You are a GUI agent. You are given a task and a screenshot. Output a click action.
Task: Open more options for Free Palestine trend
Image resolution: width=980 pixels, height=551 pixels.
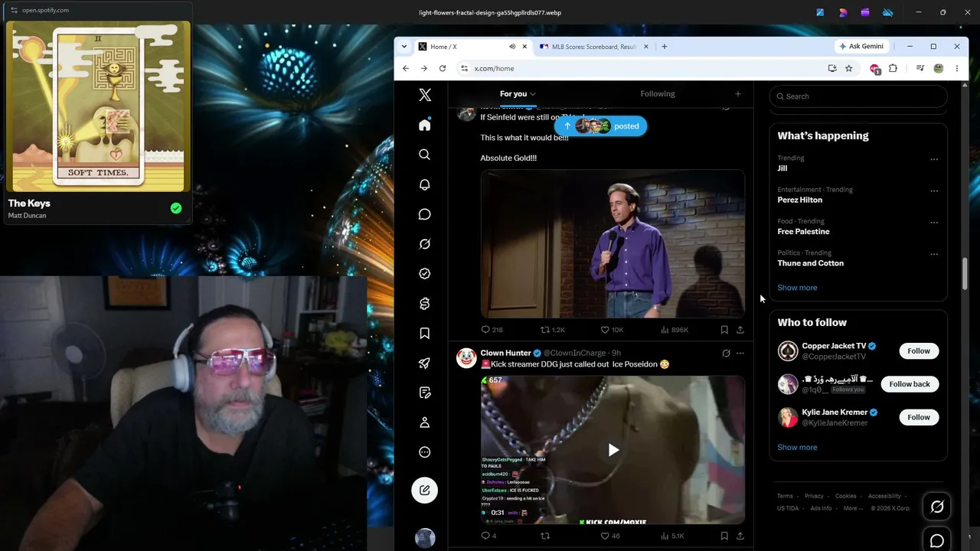(934, 223)
